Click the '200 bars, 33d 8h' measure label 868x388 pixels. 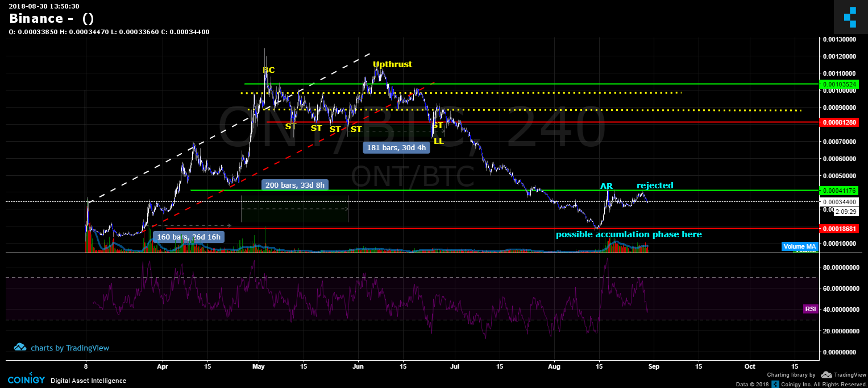click(x=295, y=185)
